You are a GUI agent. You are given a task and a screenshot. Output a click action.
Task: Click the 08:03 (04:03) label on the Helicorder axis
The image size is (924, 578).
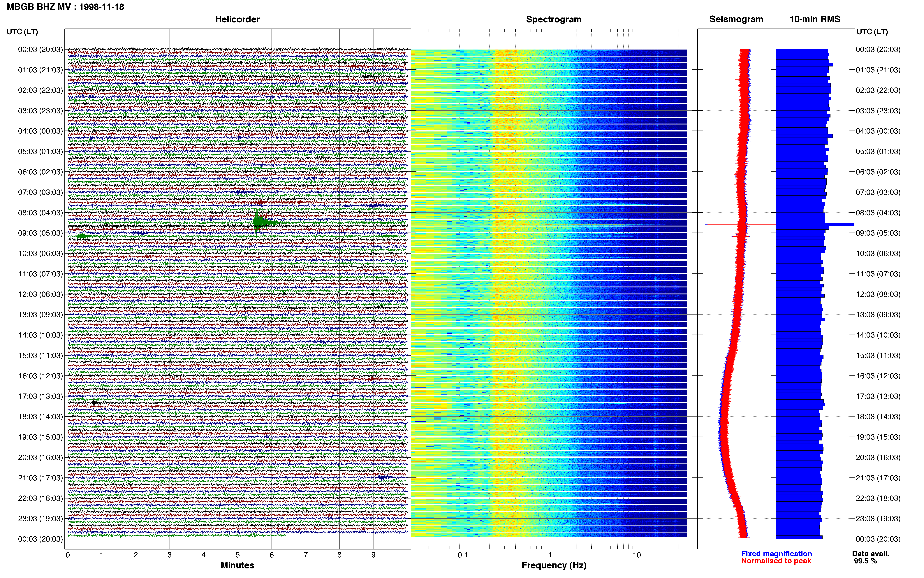coord(40,212)
